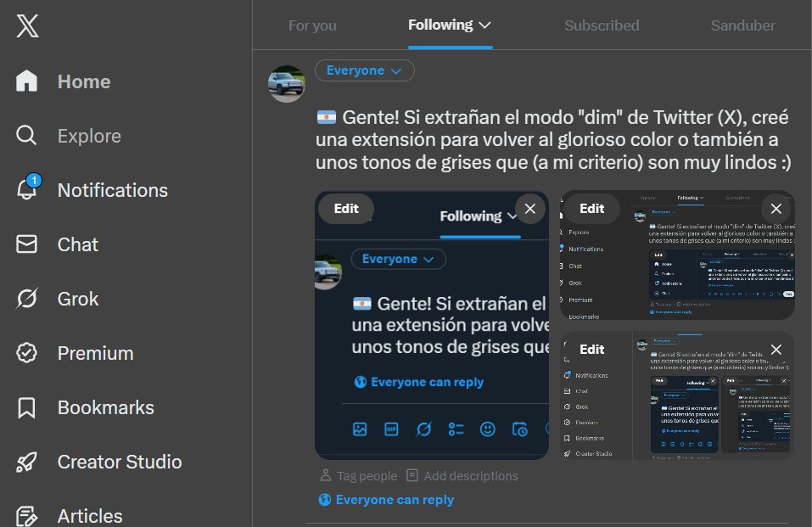The height and width of the screenshot is (527, 812).
Task: Open the Chat envelope icon
Action: (26, 244)
